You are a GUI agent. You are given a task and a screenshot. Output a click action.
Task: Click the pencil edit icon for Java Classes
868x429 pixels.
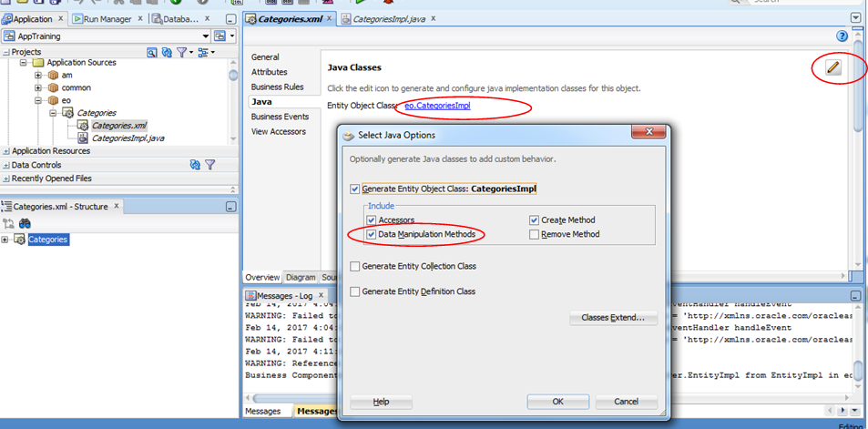pos(832,67)
